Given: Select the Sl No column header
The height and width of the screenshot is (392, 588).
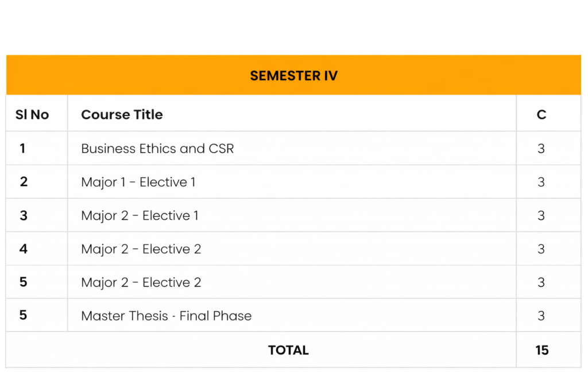Looking at the screenshot, I should click(32, 115).
